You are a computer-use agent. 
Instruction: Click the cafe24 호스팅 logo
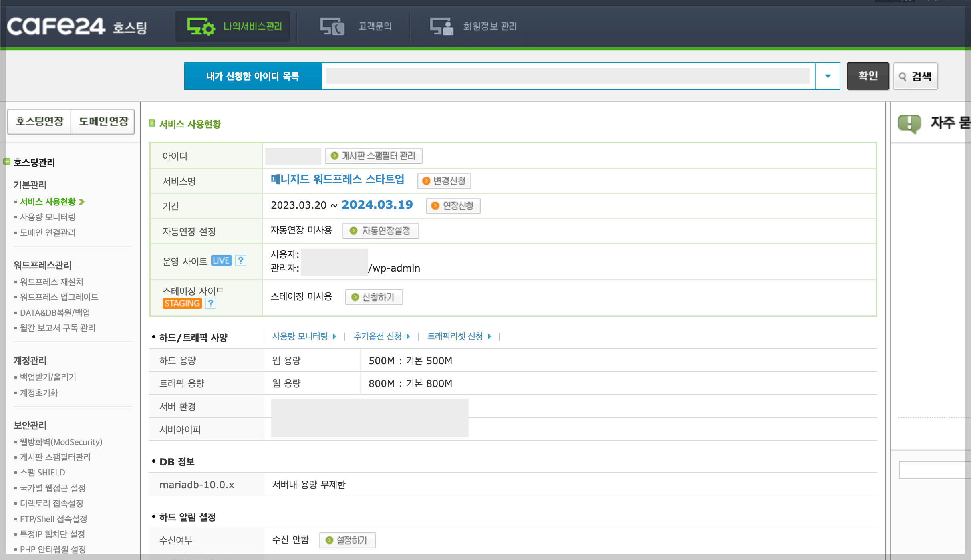pyautogui.click(x=77, y=27)
